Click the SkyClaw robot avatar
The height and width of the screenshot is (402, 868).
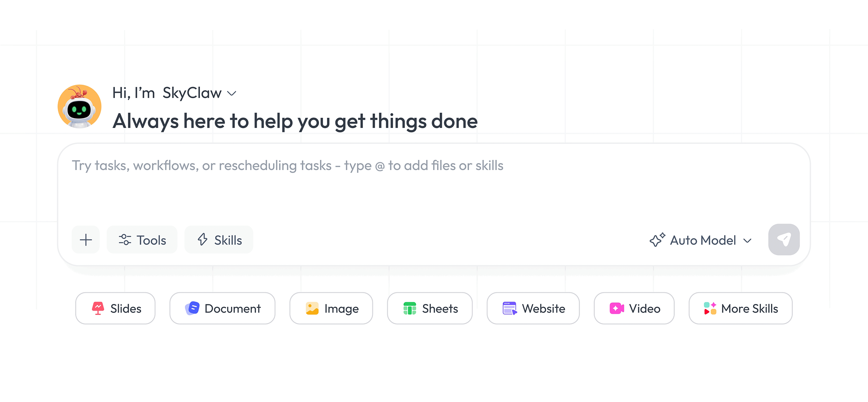(79, 106)
